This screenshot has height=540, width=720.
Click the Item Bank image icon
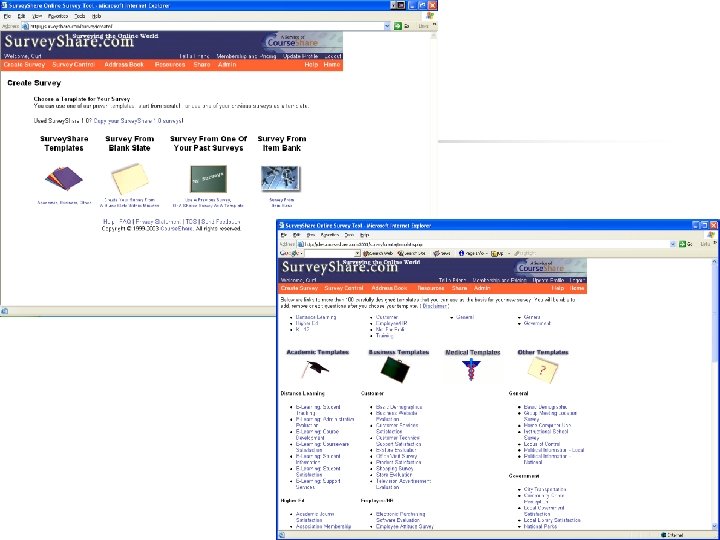[281, 179]
